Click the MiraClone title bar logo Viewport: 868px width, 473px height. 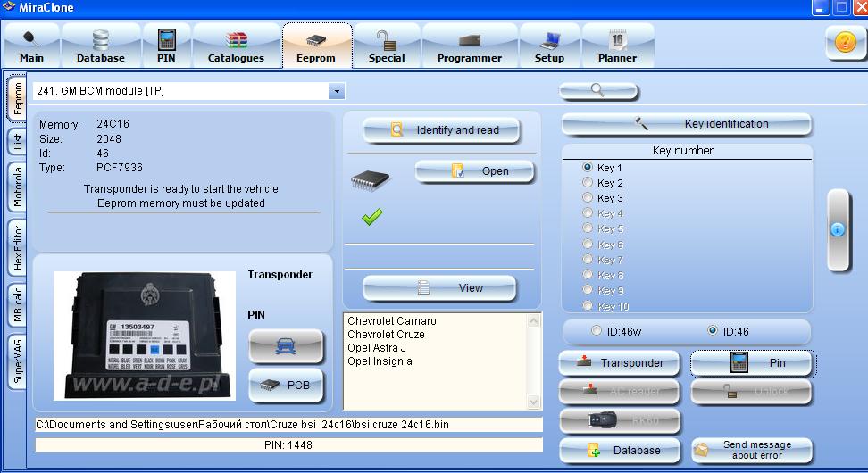coord(8,7)
